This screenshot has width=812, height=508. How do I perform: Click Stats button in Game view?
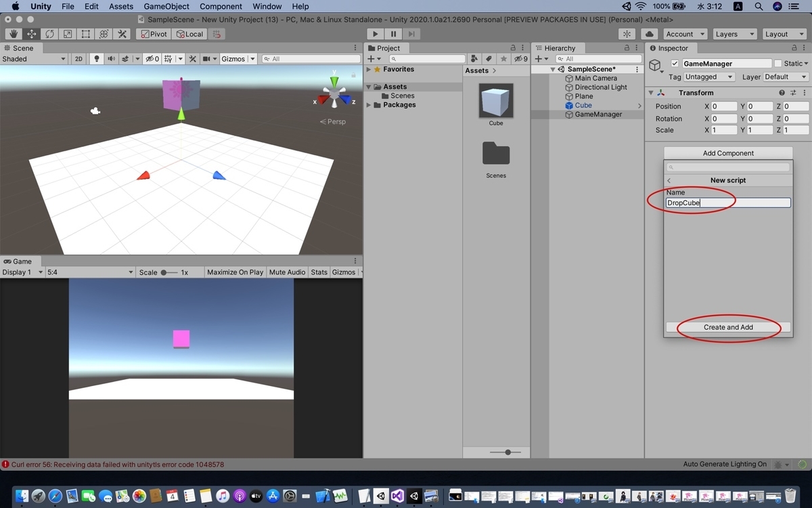pos(319,272)
